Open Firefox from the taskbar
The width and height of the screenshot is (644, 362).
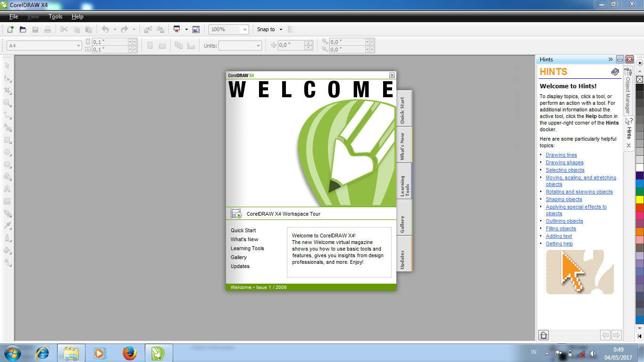(129, 353)
